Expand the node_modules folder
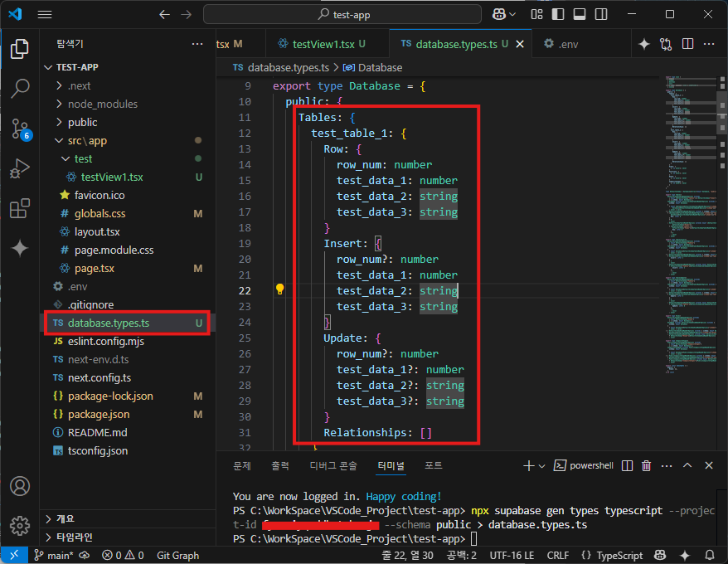 click(59, 104)
